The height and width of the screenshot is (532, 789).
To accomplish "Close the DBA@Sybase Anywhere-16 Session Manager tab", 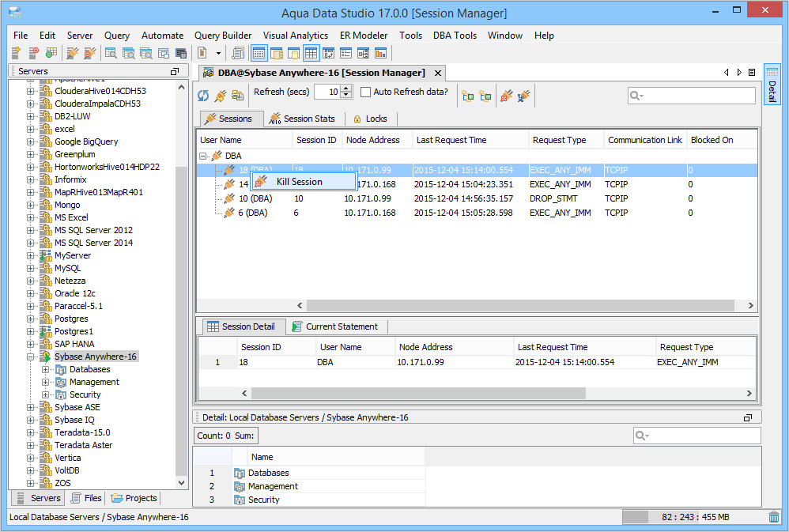I will click(438, 73).
